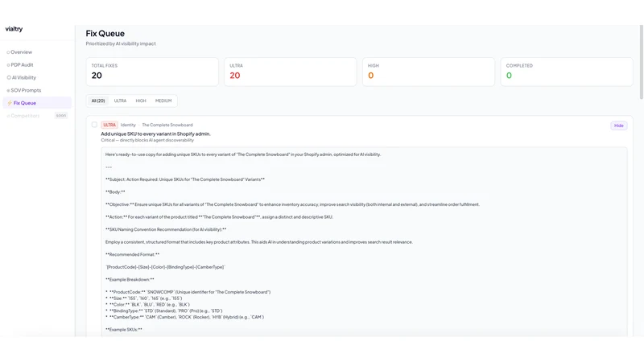Filter fixes by HIGH tab
This screenshot has height=362, width=644.
141,101
